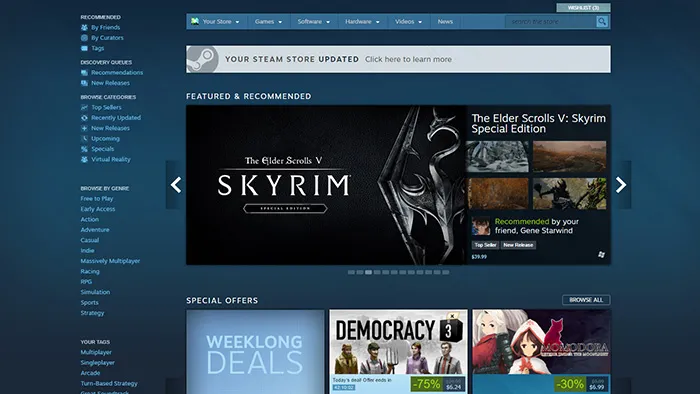This screenshot has height=394, width=700.
Task: Click the Upcoming clock icon
Action: [x=84, y=138]
